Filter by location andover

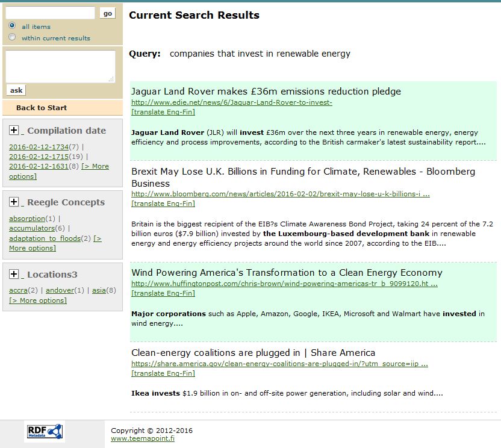click(60, 290)
